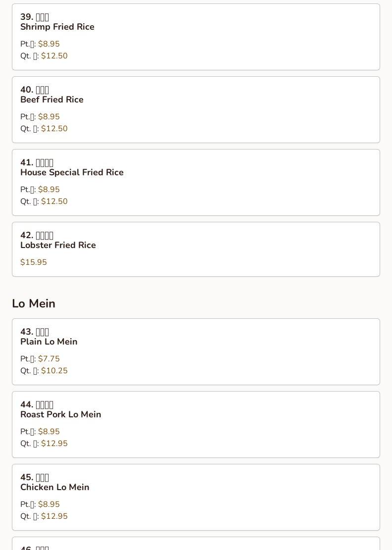This screenshot has width=392, height=550.
Task: Select Roast Pork Lo Mein quart price $12.95
Action: (54, 444)
